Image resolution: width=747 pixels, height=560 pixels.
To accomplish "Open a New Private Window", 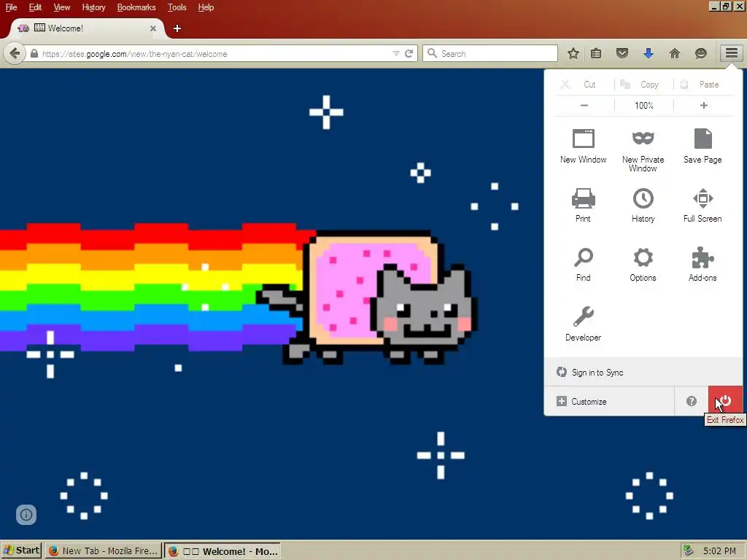I will point(643,149).
